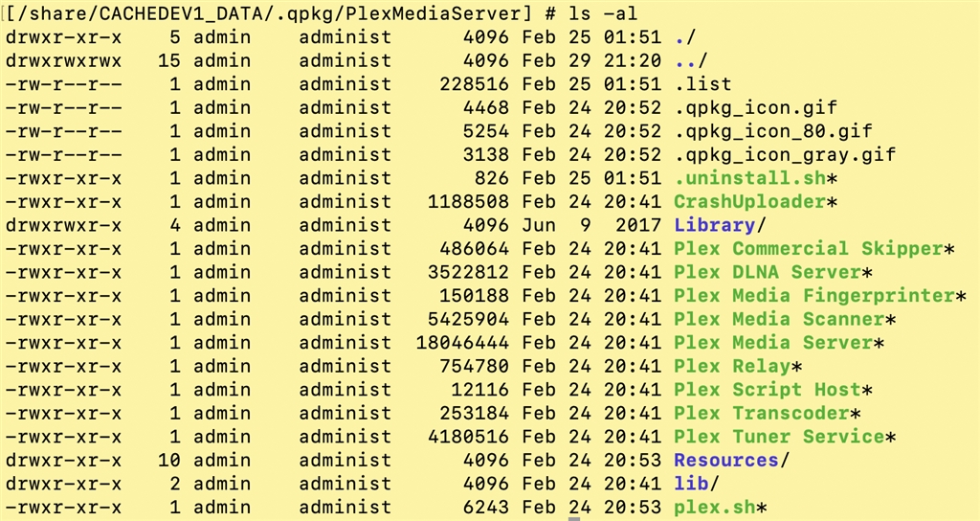Select the .qpkg_icon_gray.gif file name
Image resolution: width=980 pixels, height=521 pixels.
(x=785, y=154)
